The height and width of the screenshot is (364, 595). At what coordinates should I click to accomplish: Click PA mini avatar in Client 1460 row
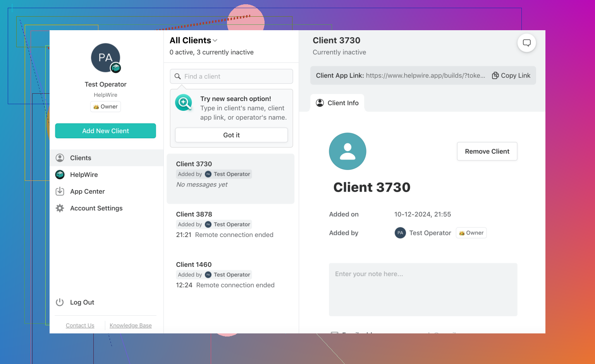208,275
